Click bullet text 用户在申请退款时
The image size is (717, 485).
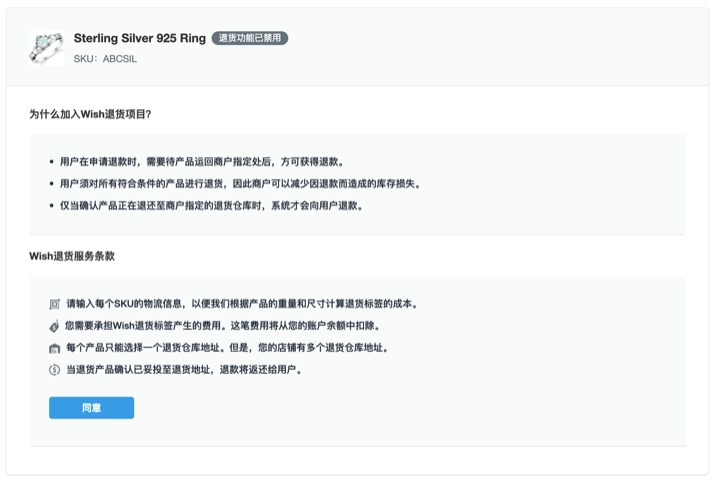(202, 161)
